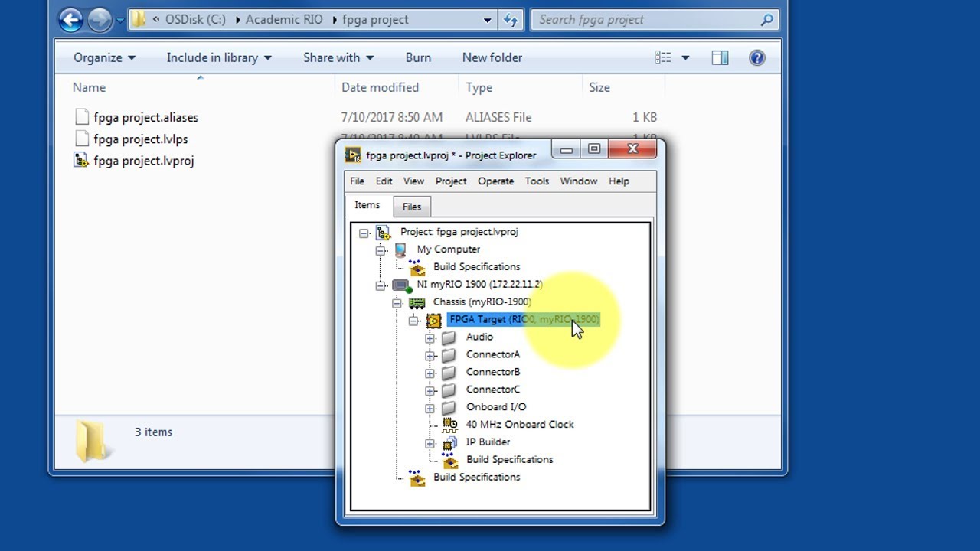980x551 pixels.
Task: Click the Explorer Forward arrow button
Action: [100, 20]
